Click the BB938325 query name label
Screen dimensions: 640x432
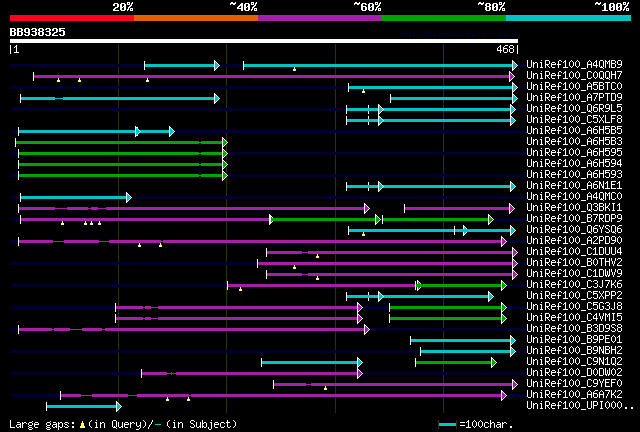(x=38, y=32)
